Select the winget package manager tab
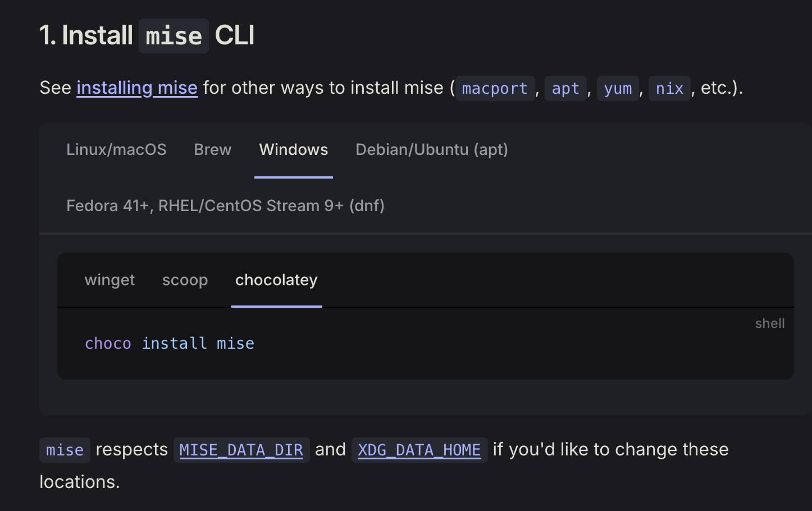Viewport: 812px width, 511px height. [x=110, y=280]
